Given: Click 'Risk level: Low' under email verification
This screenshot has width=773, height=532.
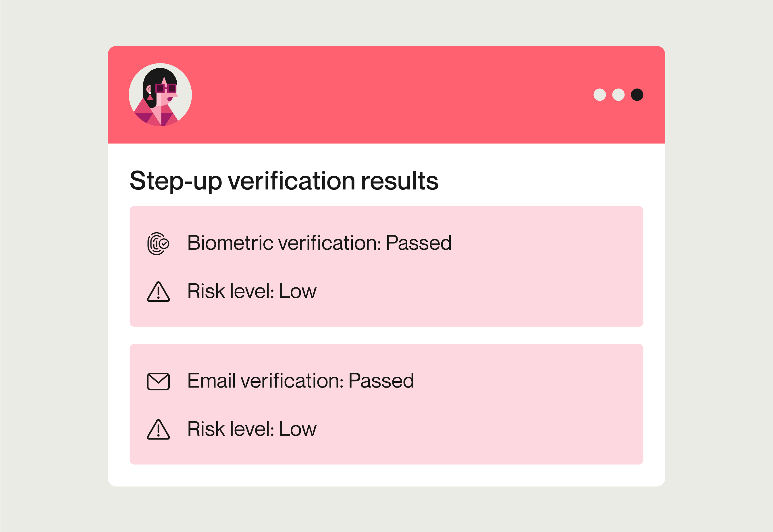Looking at the screenshot, I should coord(252,429).
